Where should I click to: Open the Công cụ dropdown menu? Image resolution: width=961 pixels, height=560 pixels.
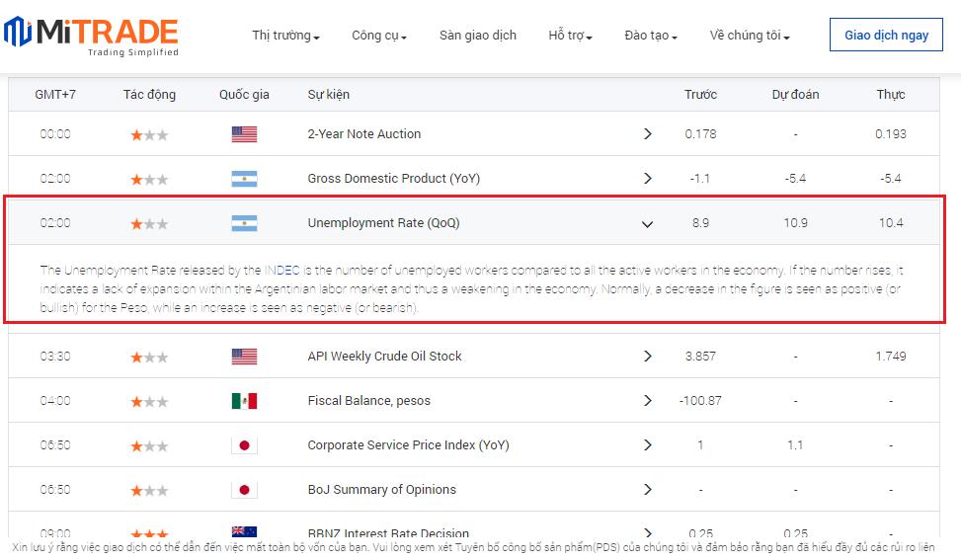pyautogui.click(x=379, y=36)
